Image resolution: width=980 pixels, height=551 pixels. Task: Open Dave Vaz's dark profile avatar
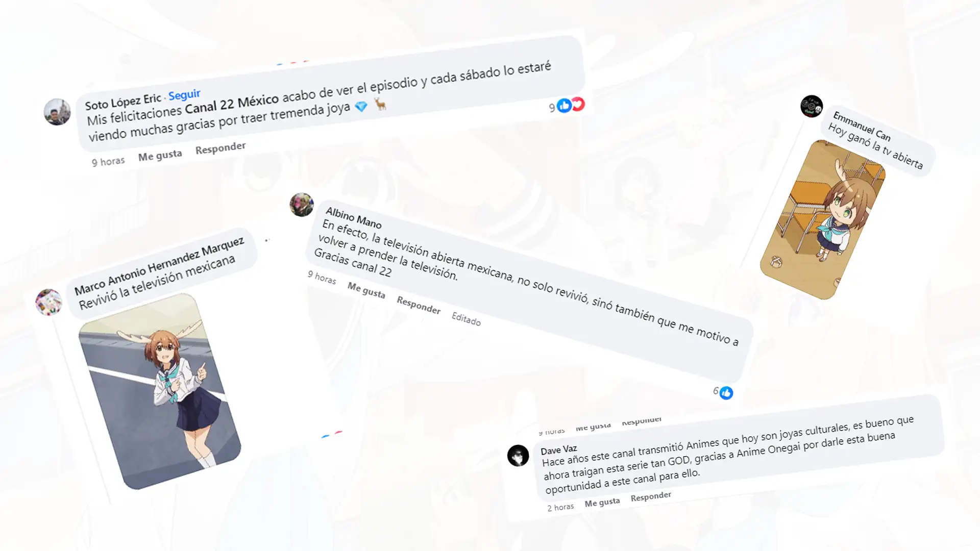[x=518, y=455]
